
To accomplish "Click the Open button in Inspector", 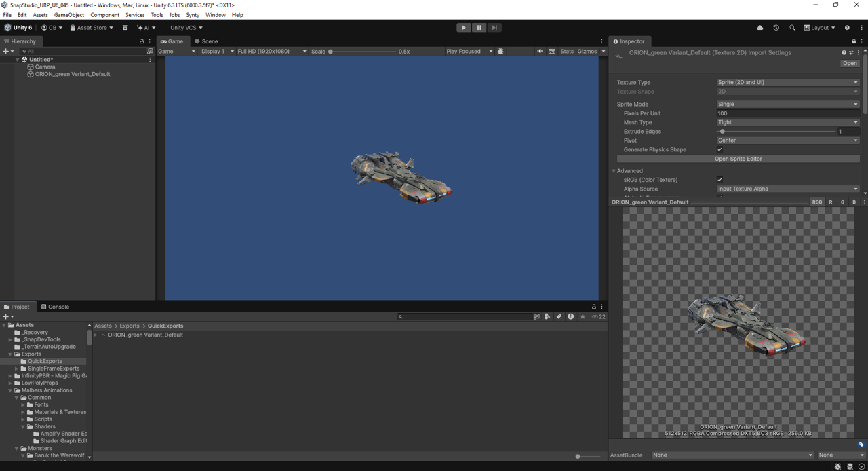I will tap(850, 63).
